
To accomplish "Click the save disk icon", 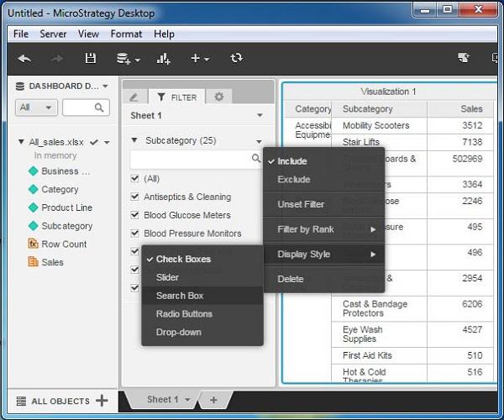I will coord(91,59).
